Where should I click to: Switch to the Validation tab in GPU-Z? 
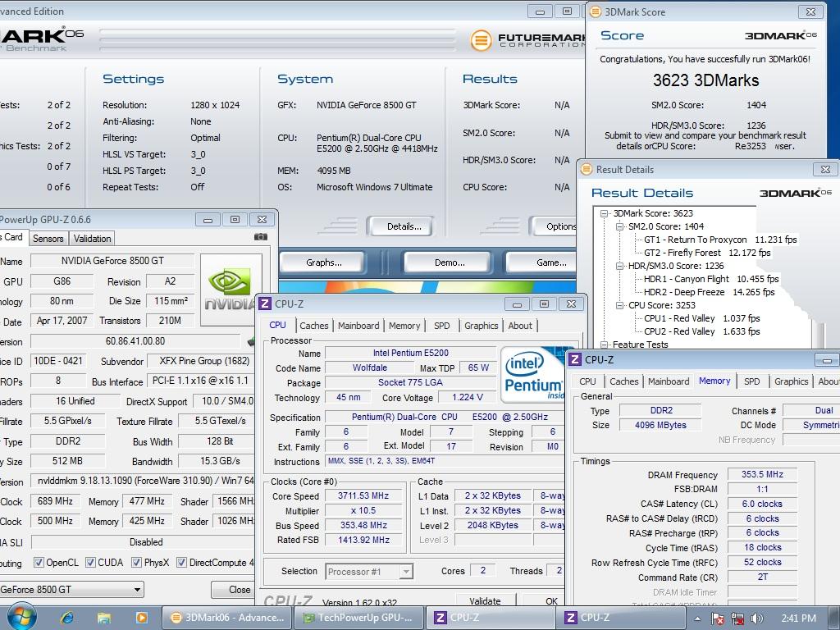click(92, 239)
